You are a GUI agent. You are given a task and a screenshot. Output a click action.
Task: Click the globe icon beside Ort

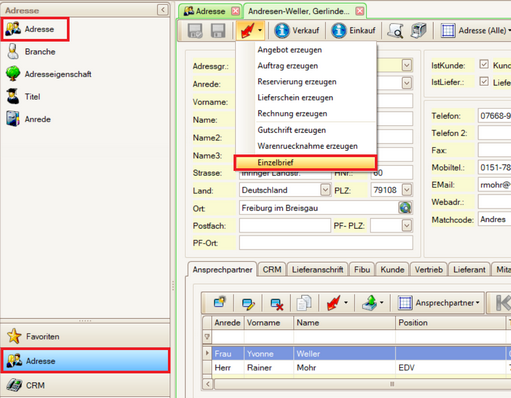pyautogui.click(x=405, y=208)
